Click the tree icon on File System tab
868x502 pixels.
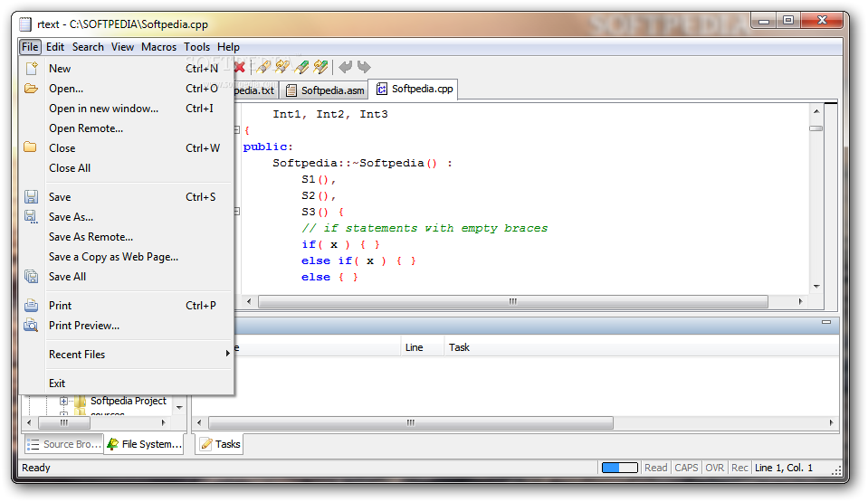coord(112,444)
